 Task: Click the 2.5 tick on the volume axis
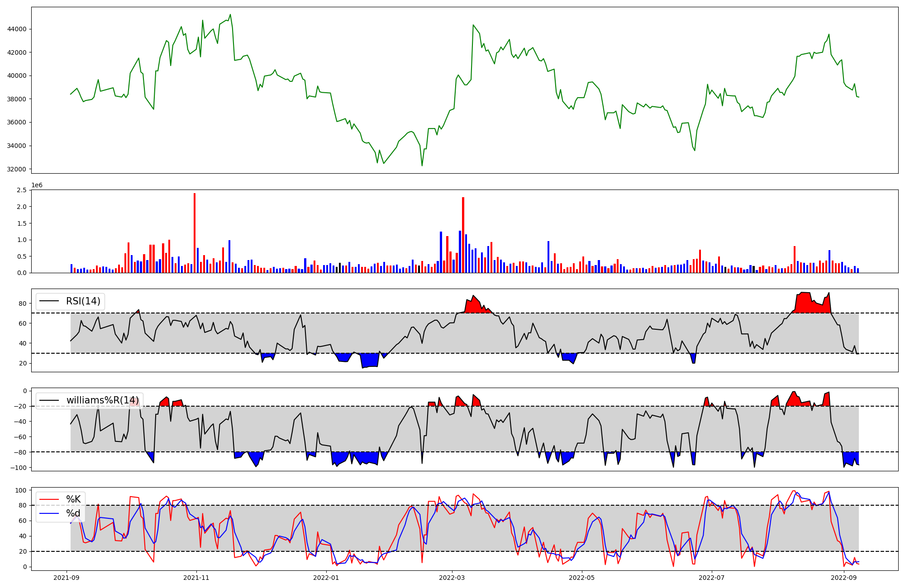pos(21,190)
